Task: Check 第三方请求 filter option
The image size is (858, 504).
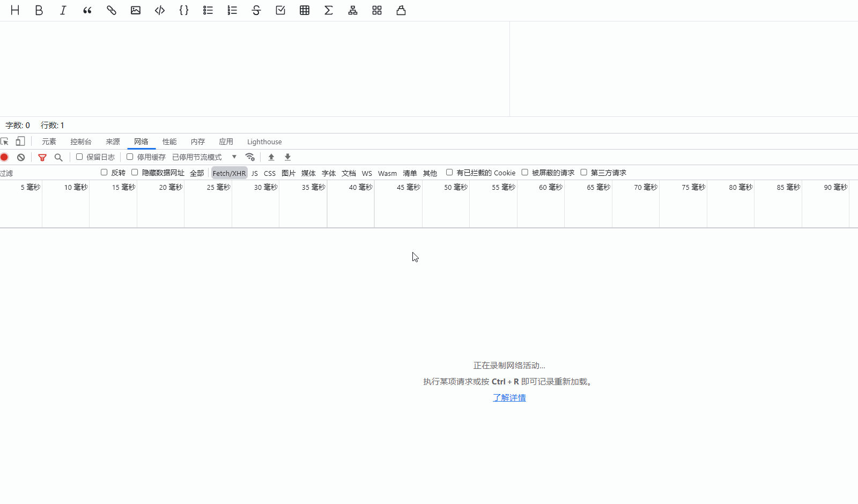Action: (583, 172)
